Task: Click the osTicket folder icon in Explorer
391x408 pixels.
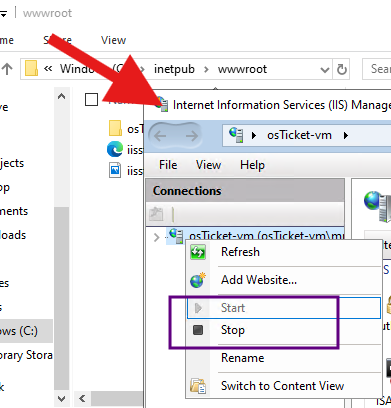Action: coord(115,128)
